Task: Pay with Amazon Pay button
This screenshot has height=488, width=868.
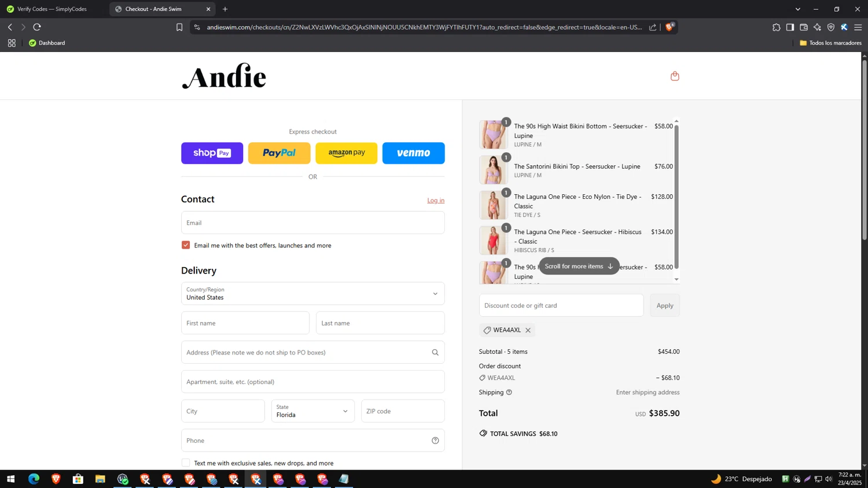Action: click(346, 153)
